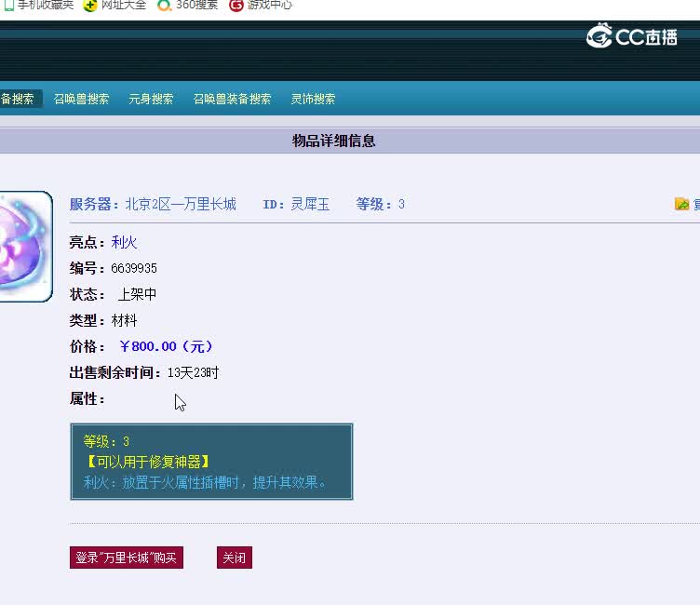The height and width of the screenshot is (605, 700).
Task: Click the 物品详细信息 header title
Action: click(x=333, y=141)
